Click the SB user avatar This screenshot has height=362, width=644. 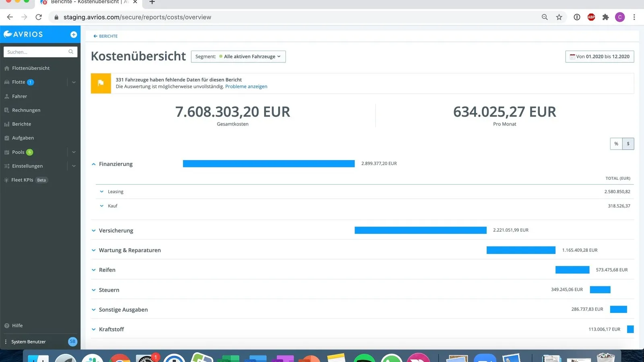(72, 341)
